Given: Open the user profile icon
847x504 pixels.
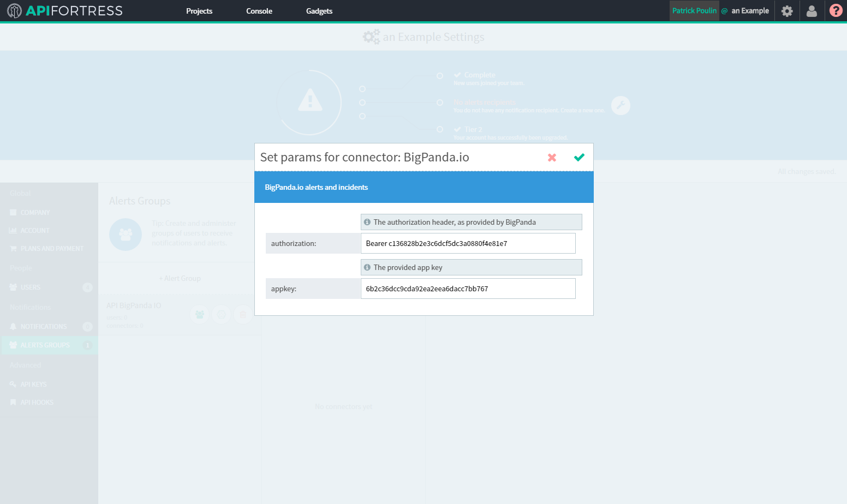Looking at the screenshot, I should (x=812, y=11).
